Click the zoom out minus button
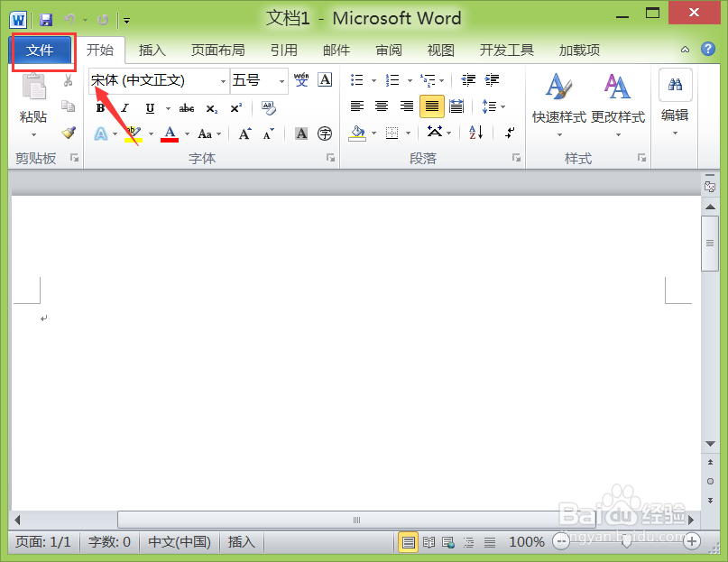The height and width of the screenshot is (562, 728). coord(561,541)
